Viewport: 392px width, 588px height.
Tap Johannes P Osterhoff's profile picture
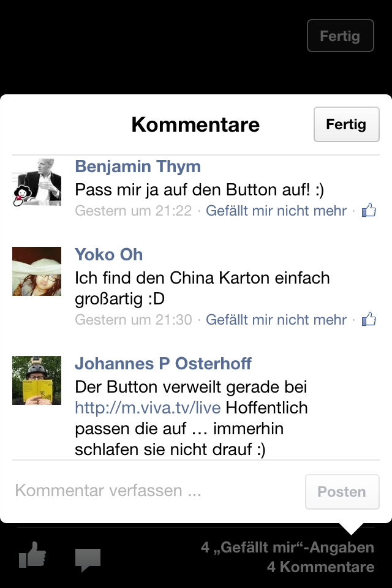pos(37,380)
